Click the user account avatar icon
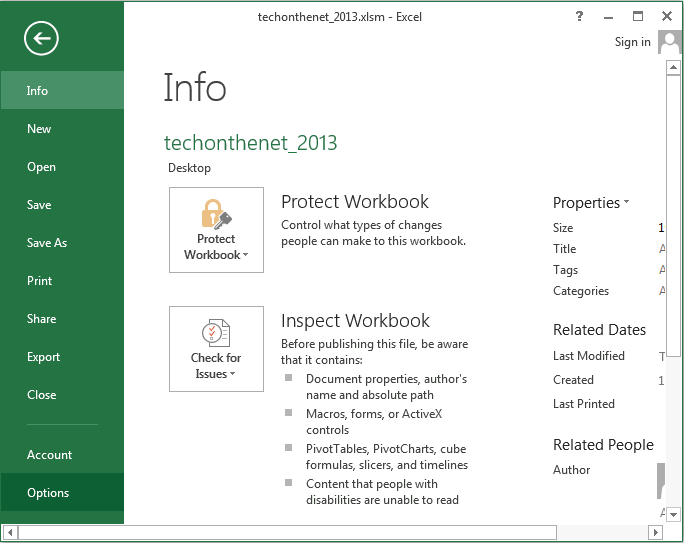Viewport: 684px width, 543px height. (x=670, y=41)
